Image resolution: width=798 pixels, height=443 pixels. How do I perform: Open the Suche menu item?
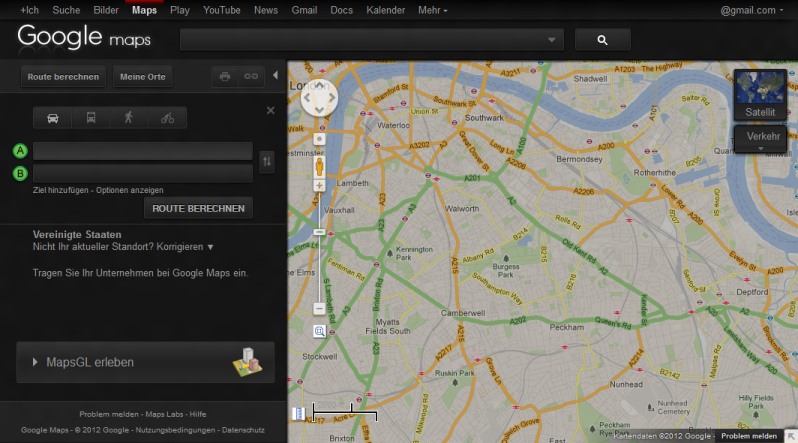(66, 10)
